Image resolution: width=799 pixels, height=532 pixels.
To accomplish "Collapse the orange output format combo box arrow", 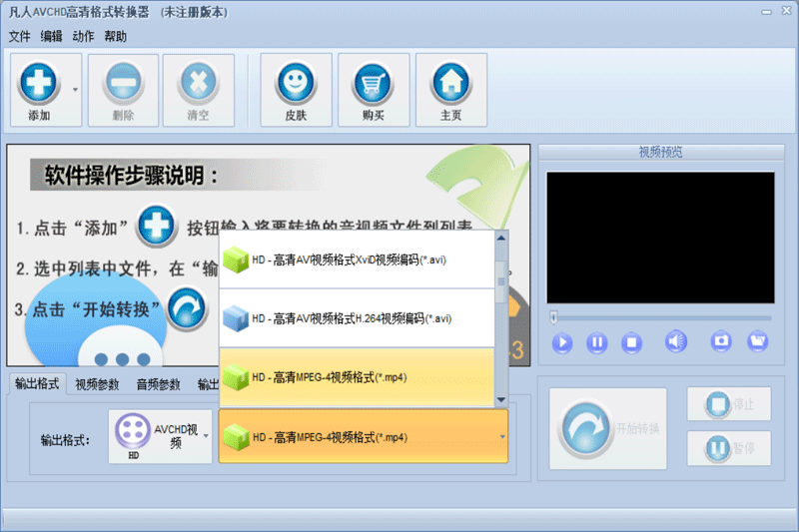I will click(502, 437).
